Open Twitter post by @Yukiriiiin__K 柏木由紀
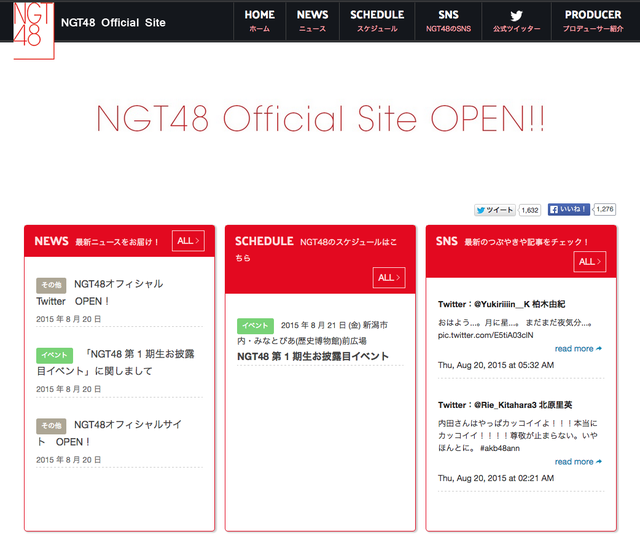 tap(501, 304)
